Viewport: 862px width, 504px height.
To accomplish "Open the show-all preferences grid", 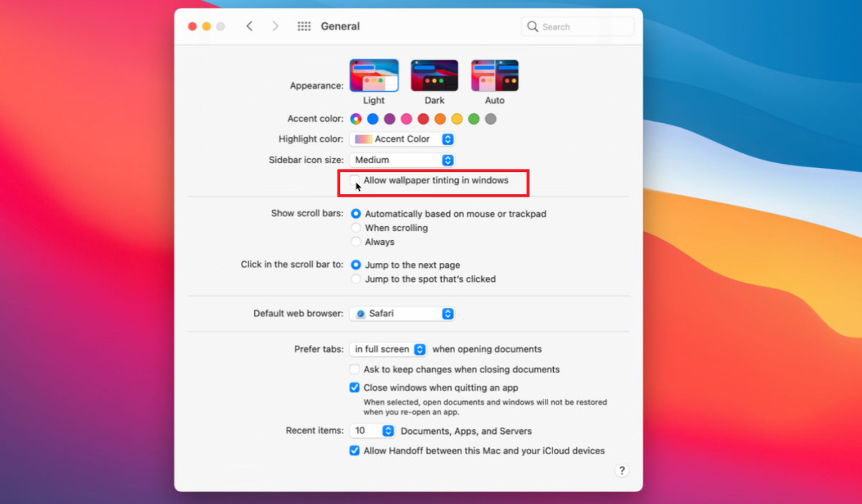I will [x=304, y=27].
